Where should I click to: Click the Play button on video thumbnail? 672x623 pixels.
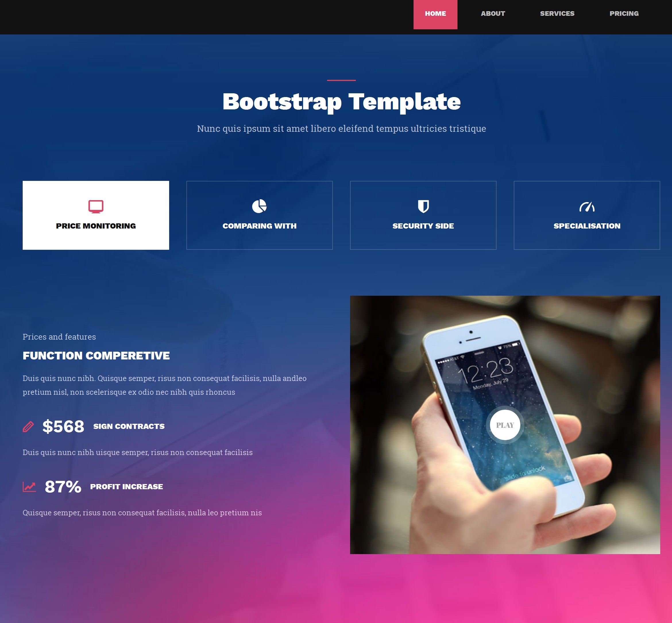[x=505, y=425]
